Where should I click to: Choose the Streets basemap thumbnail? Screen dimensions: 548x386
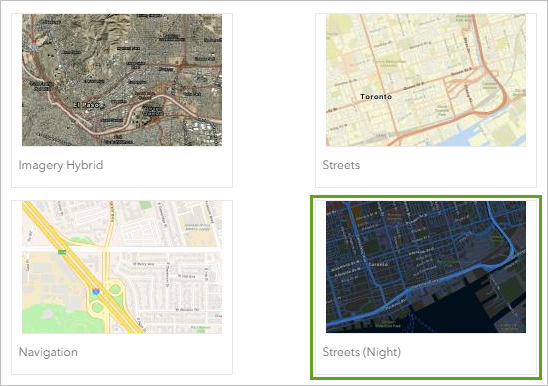click(x=426, y=80)
